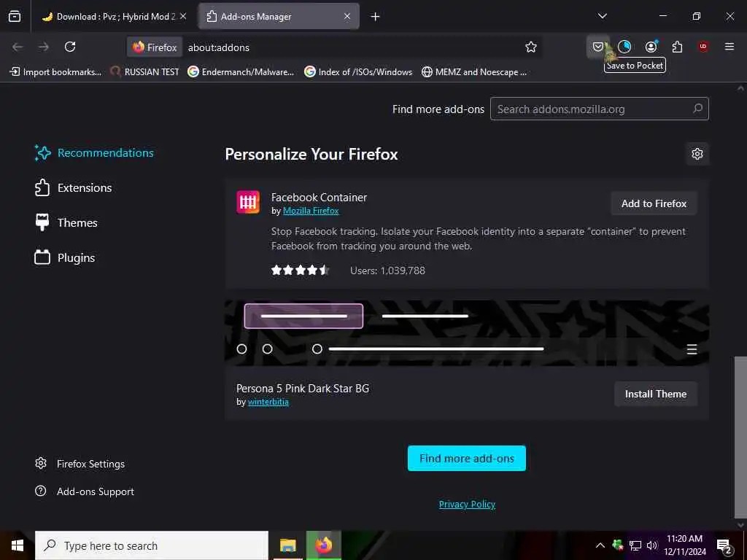Open the notification center icon
The width and height of the screenshot is (747, 560).
(724, 546)
